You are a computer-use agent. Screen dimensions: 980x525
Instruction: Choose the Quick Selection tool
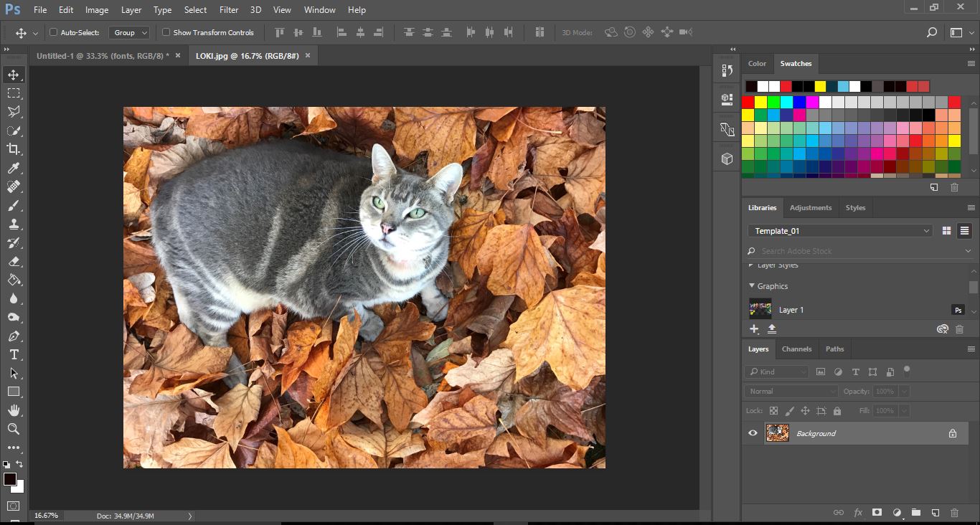point(14,131)
